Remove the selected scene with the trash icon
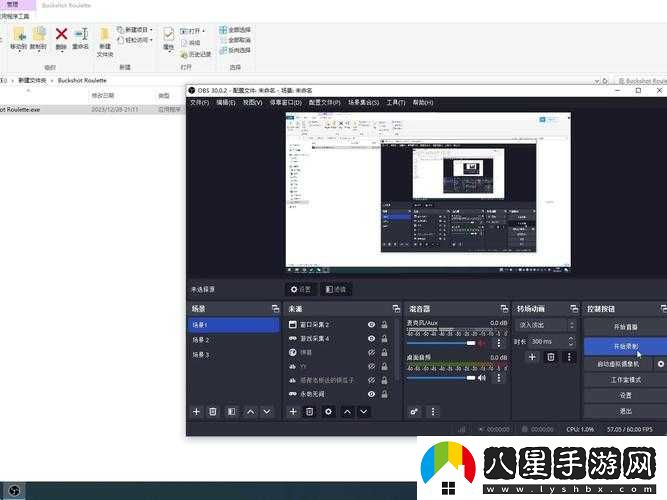This screenshot has width=667, height=500. (213, 411)
